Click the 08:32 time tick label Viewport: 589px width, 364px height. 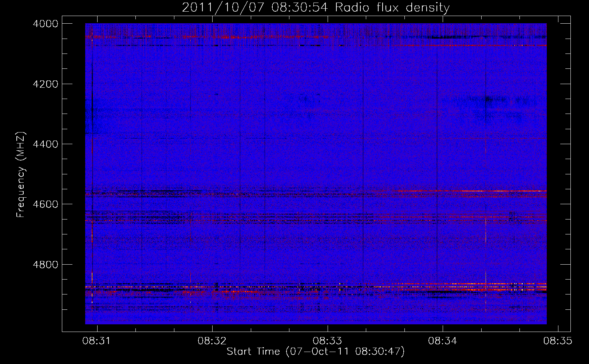(x=212, y=341)
